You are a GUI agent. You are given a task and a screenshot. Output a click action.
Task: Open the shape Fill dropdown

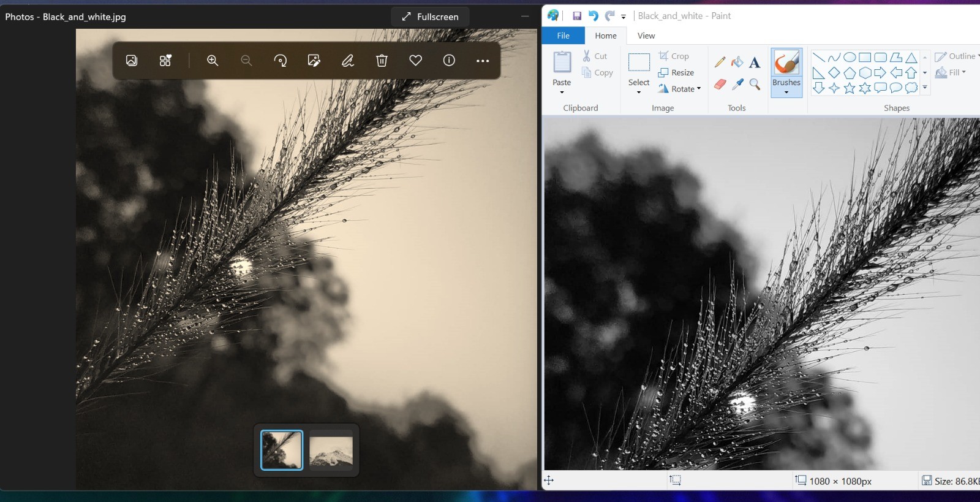[x=951, y=72]
